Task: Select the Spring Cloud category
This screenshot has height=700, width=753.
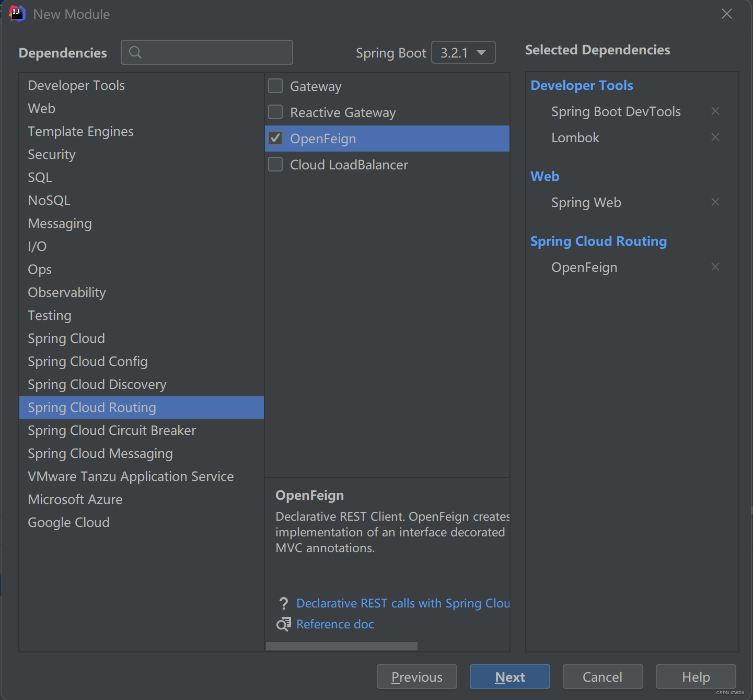Action: tap(142, 338)
